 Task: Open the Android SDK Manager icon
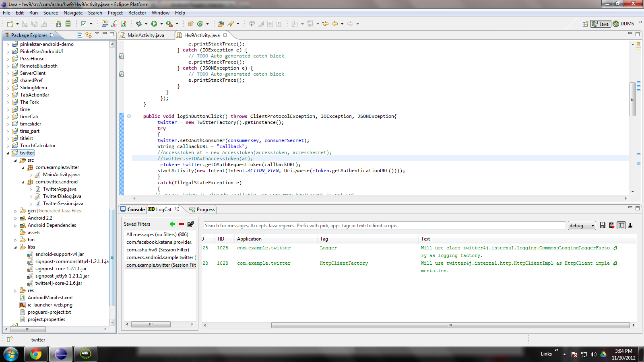pyautogui.click(x=59, y=24)
